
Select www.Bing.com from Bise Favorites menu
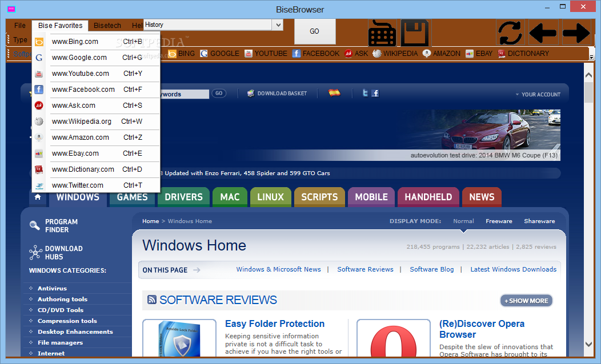pyautogui.click(x=96, y=41)
